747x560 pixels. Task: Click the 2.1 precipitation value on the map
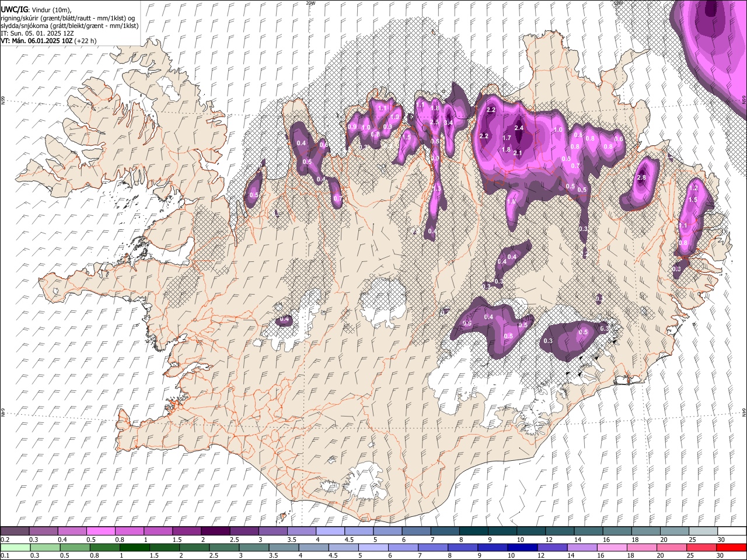(x=517, y=153)
